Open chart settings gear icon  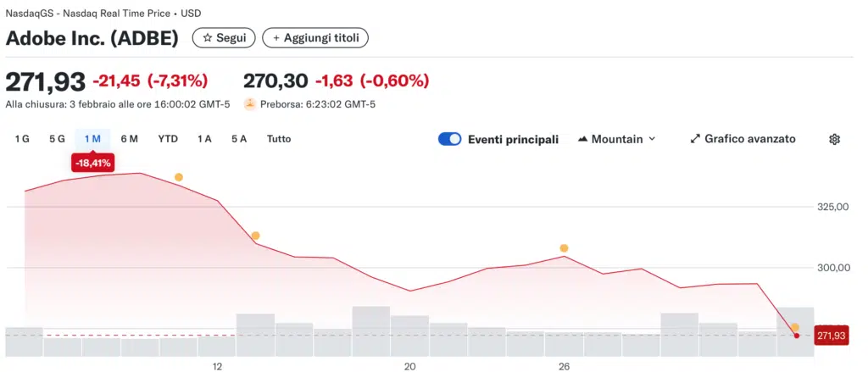tap(834, 139)
